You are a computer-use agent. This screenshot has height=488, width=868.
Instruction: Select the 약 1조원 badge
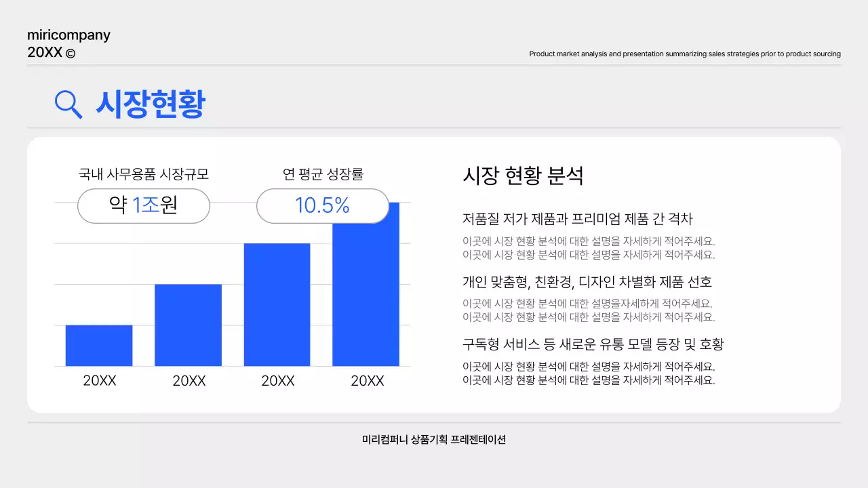[x=143, y=205]
